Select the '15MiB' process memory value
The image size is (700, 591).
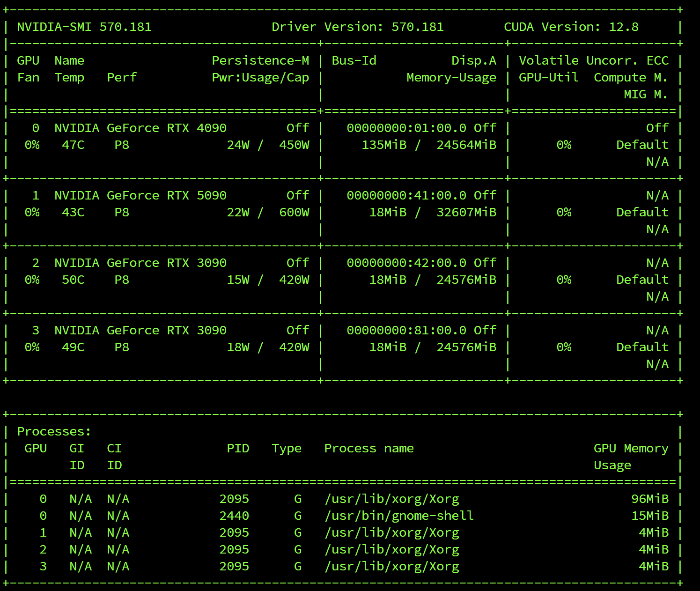650,516
